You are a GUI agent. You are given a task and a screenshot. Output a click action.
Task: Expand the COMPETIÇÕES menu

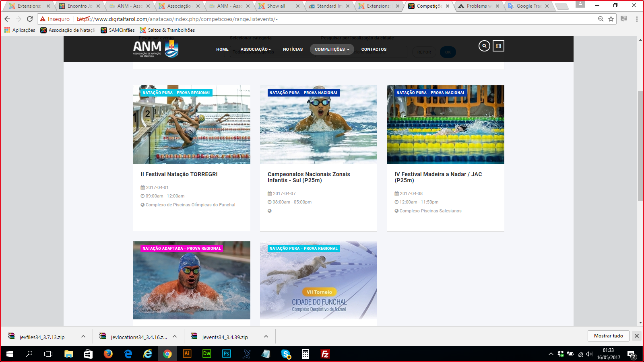[x=332, y=49]
